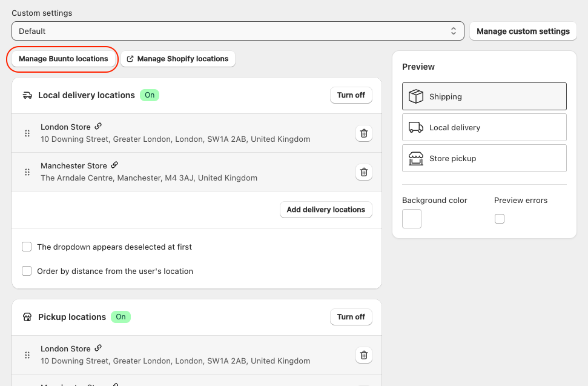This screenshot has height=386, width=588.
Task: Open Manage Shopify locations external link
Action: [178, 59]
